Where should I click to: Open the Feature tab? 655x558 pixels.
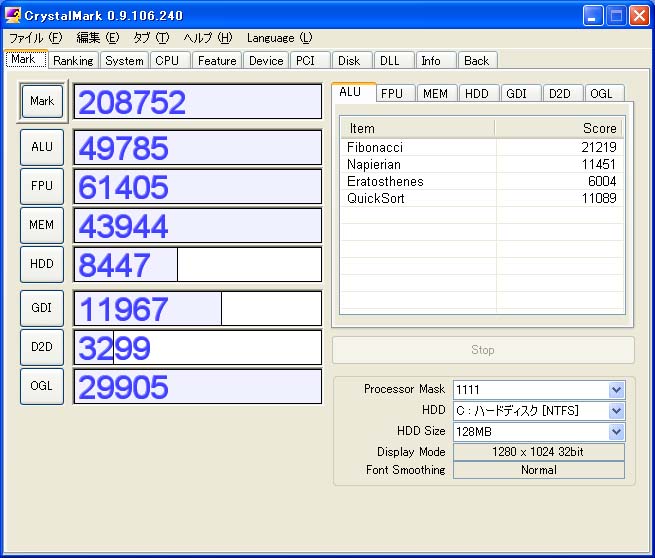point(217,61)
